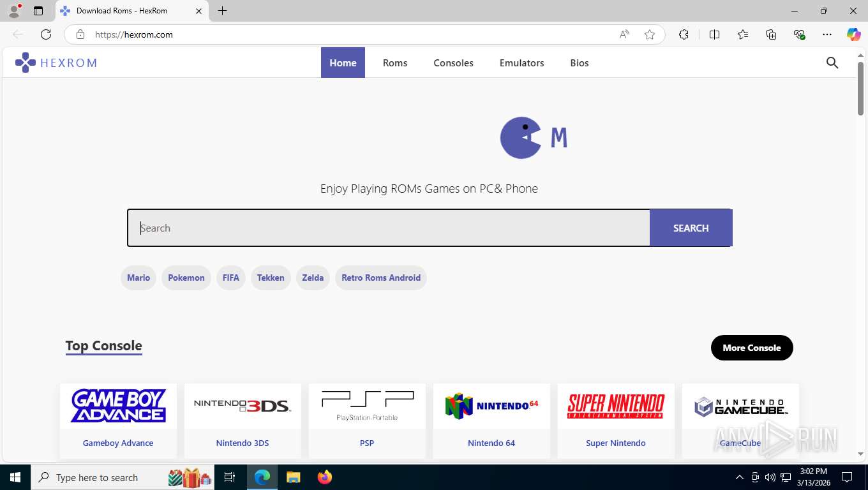Choose the Zelda search tag
Viewport: 868px width, 490px height.
click(313, 278)
